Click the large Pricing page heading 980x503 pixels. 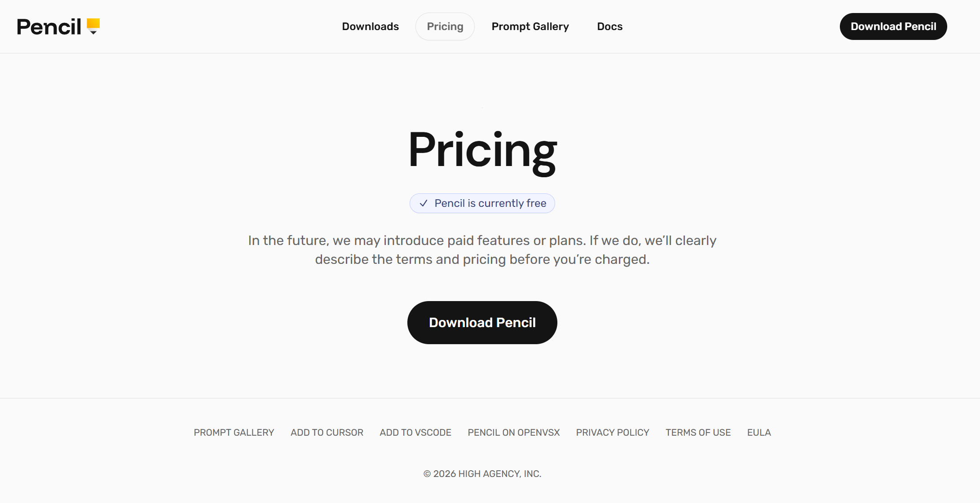[x=482, y=150]
